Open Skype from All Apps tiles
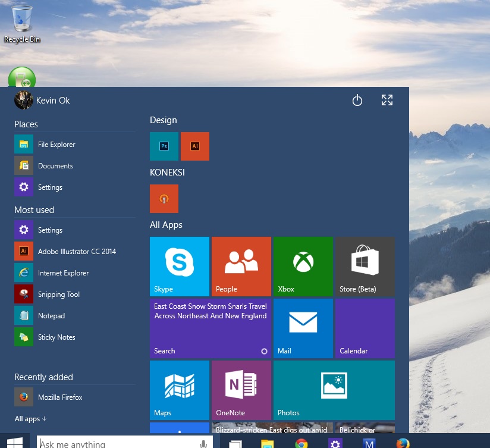This screenshot has width=490, height=448. [x=179, y=266]
